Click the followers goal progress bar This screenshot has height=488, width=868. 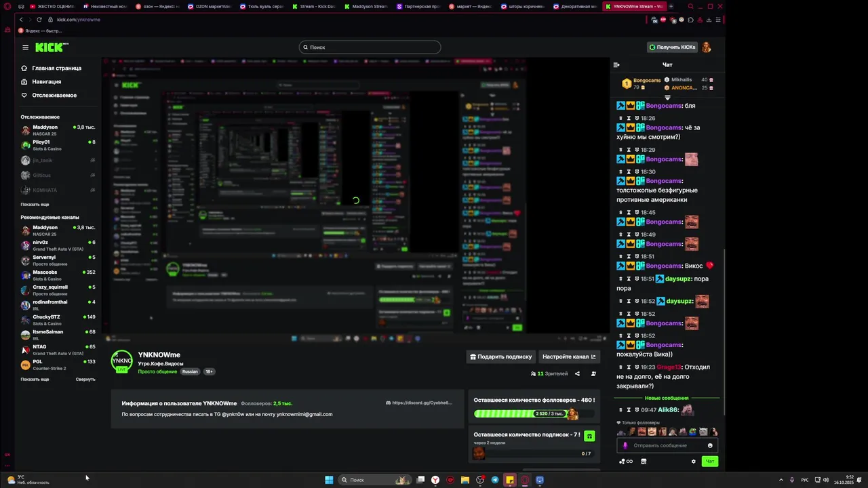coord(534,413)
